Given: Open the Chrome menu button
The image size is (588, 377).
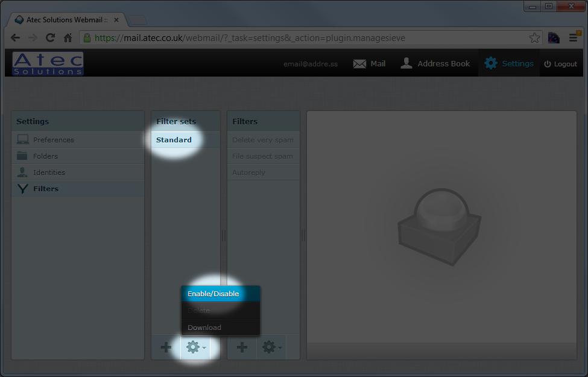Looking at the screenshot, I should click(x=574, y=38).
